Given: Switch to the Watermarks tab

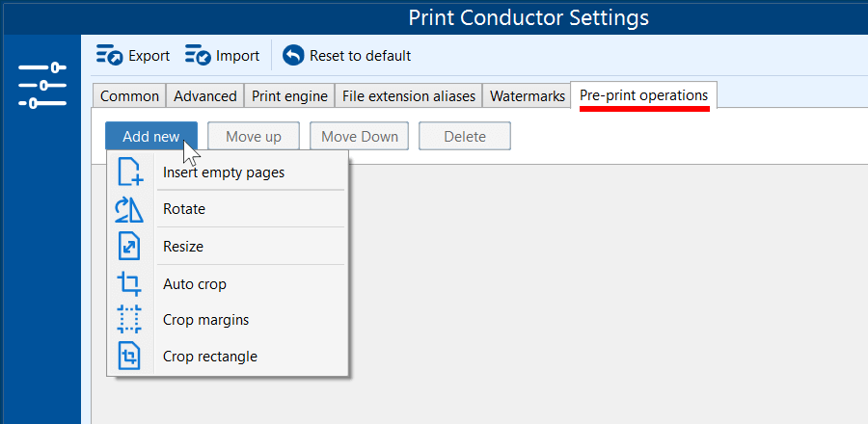Looking at the screenshot, I should click(527, 96).
